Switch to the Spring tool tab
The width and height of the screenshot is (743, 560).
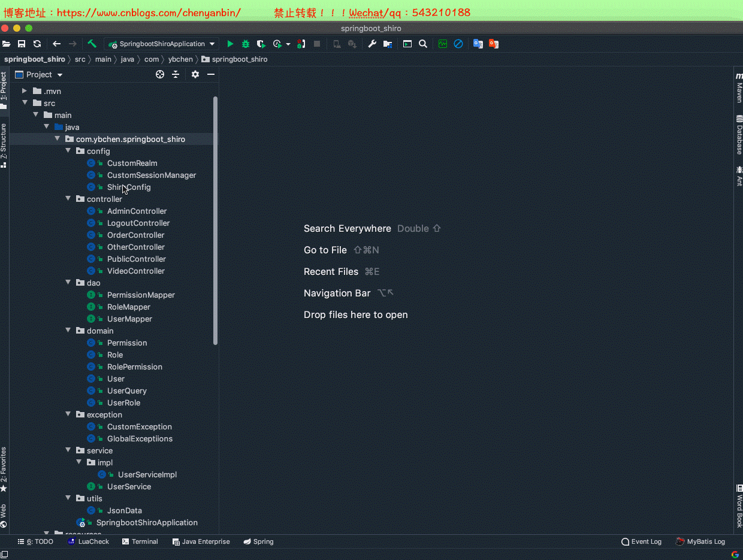coord(259,541)
